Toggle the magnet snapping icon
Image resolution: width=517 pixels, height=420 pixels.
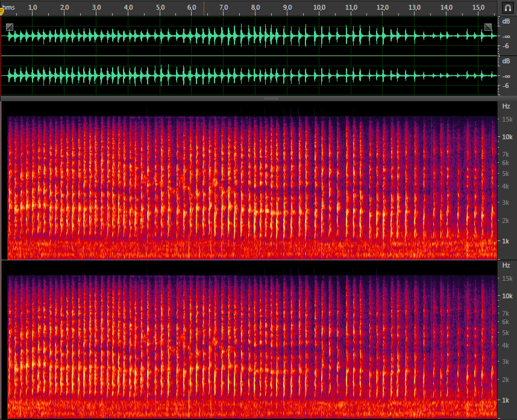click(x=508, y=8)
